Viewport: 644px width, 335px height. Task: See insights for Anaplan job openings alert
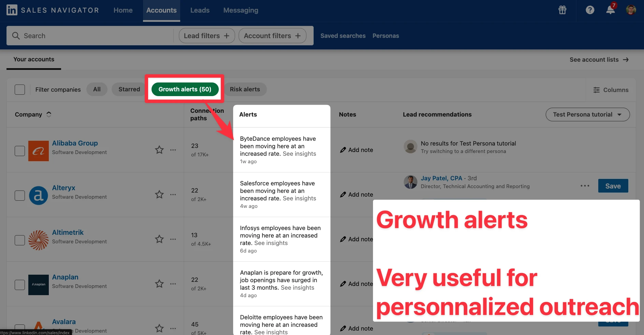tap(297, 288)
